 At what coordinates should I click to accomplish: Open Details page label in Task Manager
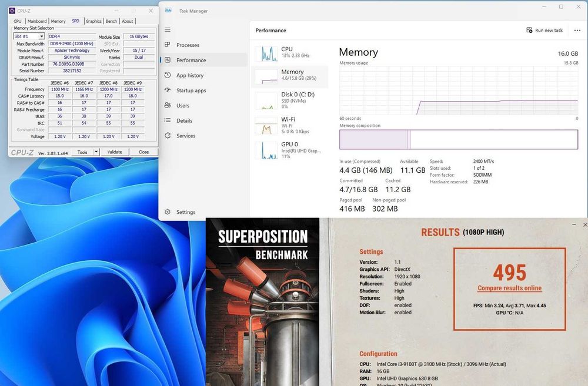click(x=185, y=120)
